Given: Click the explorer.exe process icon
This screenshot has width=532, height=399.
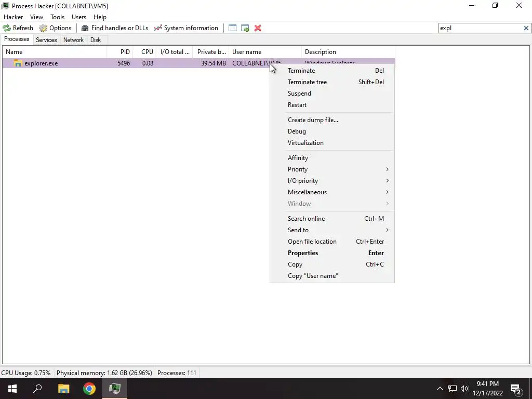Looking at the screenshot, I should [x=18, y=63].
